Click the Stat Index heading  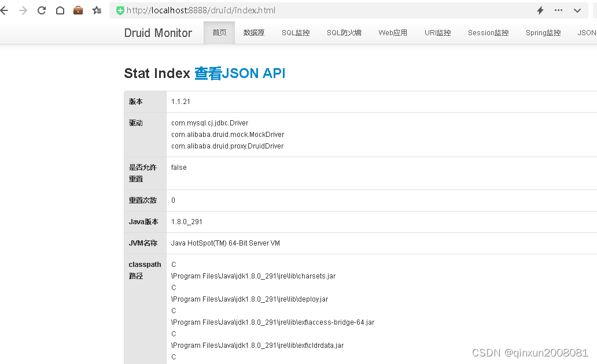(157, 73)
